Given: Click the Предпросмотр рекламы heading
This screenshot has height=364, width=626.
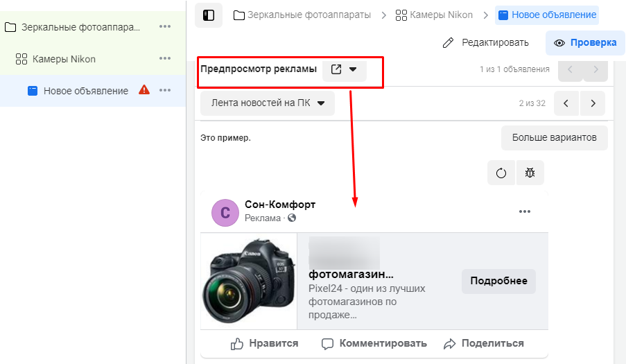Looking at the screenshot, I should pos(259,69).
